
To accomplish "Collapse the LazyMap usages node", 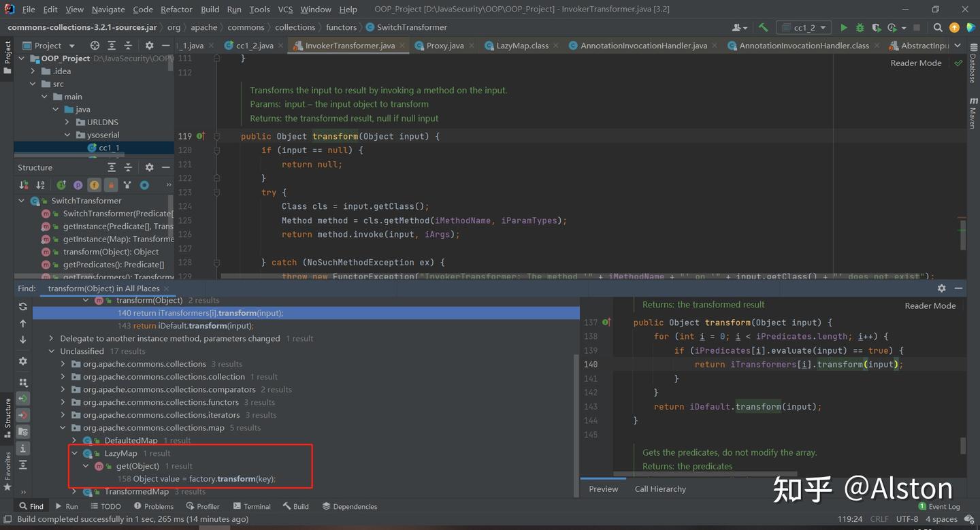I will pos(75,453).
